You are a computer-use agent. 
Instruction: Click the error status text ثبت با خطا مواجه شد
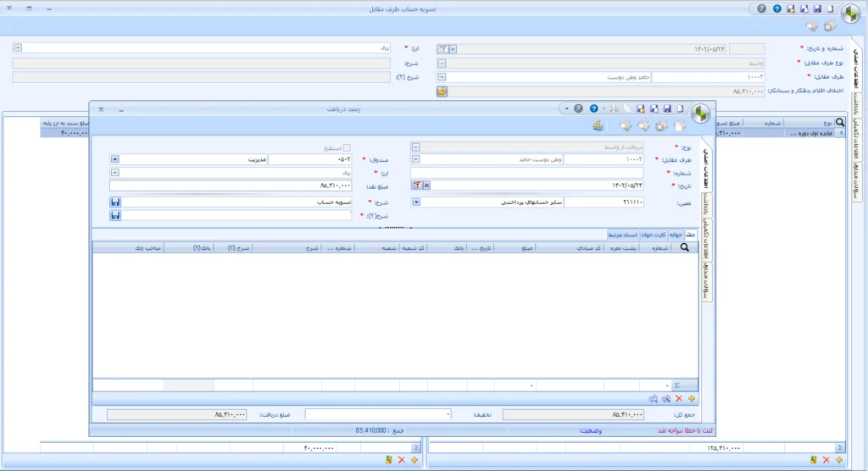[x=685, y=430]
